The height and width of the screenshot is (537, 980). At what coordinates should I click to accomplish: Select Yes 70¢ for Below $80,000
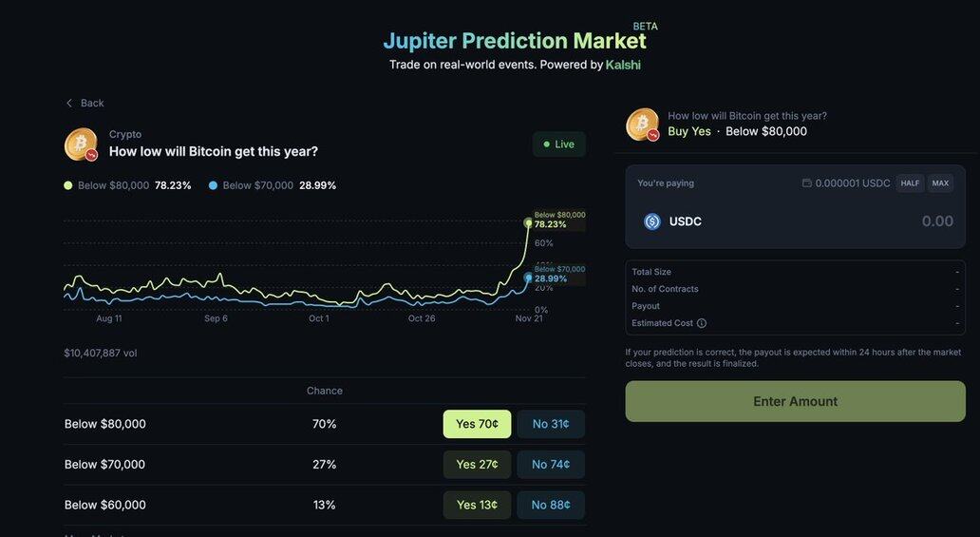click(477, 424)
